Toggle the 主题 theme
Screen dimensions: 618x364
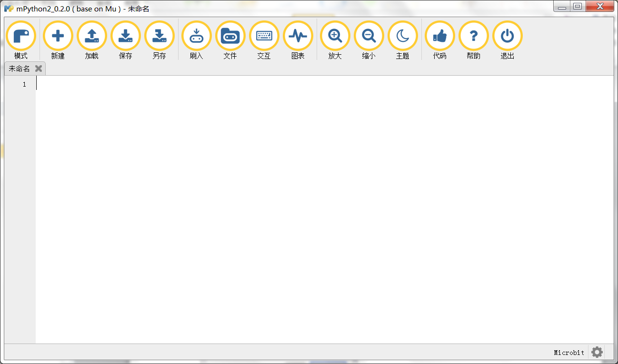point(403,40)
